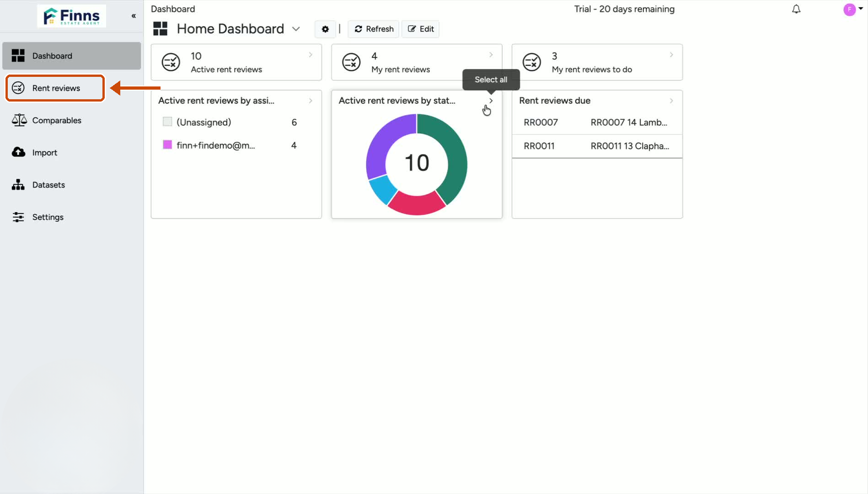Select the light blue donut segment
Screen dimensions: 868x494
tap(382, 189)
